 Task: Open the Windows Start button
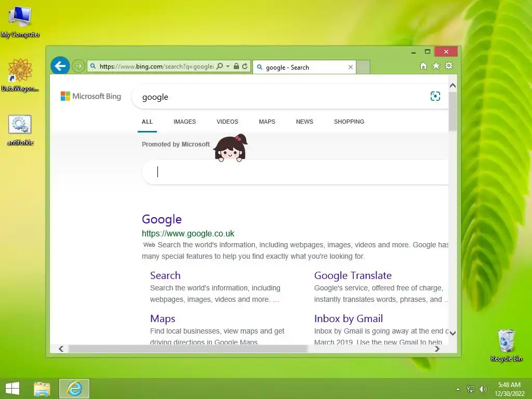click(x=12, y=389)
